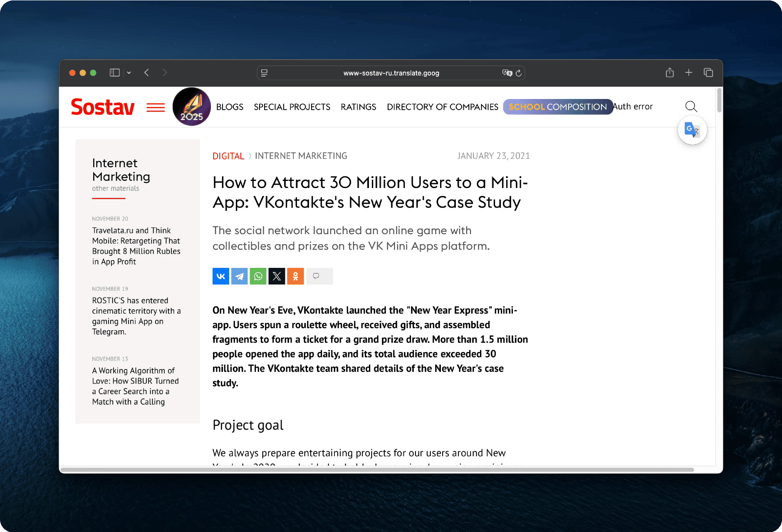782x532 pixels.
Task: Open DIRECTORY OF COMPANIES menu item
Action: pos(443,107)
